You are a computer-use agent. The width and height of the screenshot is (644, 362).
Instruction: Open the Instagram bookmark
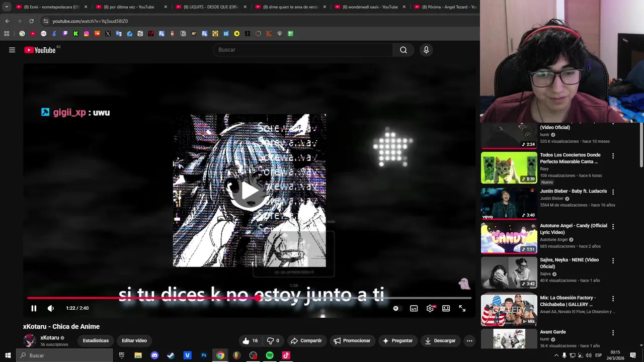tap(87, 34)
